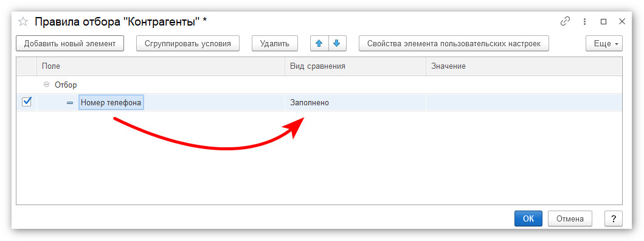The height and width of the screenshot is (241, 644).
Task: Cancel changes with Отмена button
Action: click(x=570, y=219)
